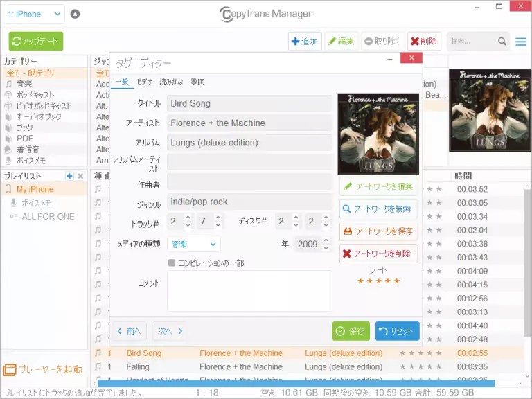Click the music note icon of Bird Song row
Viewport: 532px width, 399px height.
coord(98,353)
